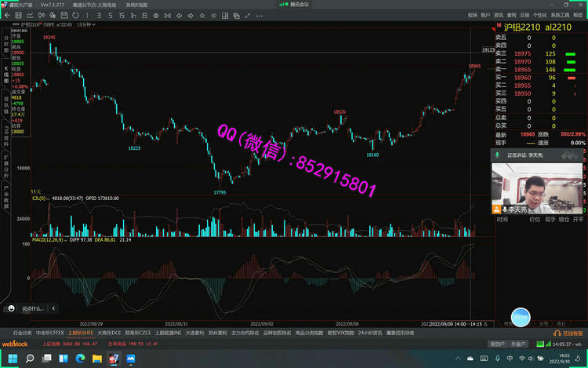This screenshot has width=588, height=368.
Task: Open the 板块 menu
Action: click(472, 15)
